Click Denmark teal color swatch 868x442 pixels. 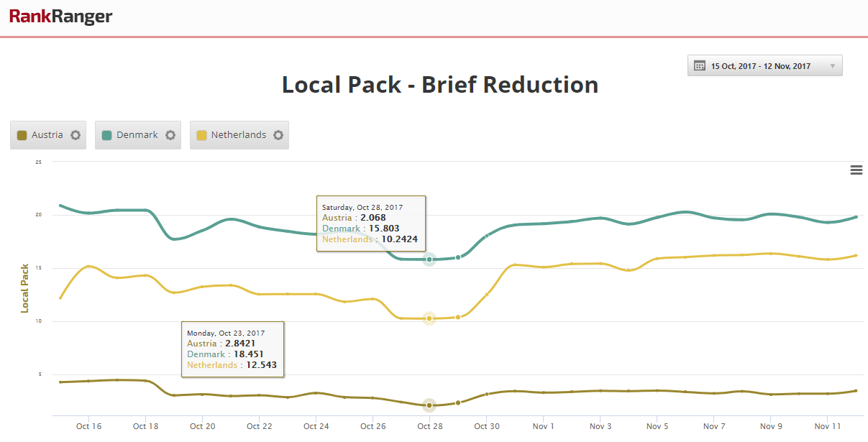[x=106, y=135]
